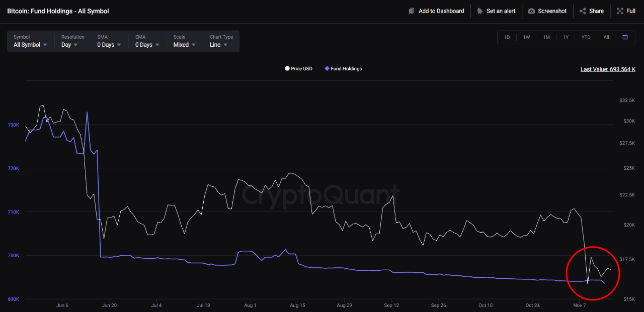
Task: Open the EMA 0 Days dropdown
Action: click(x=147, y=41)
